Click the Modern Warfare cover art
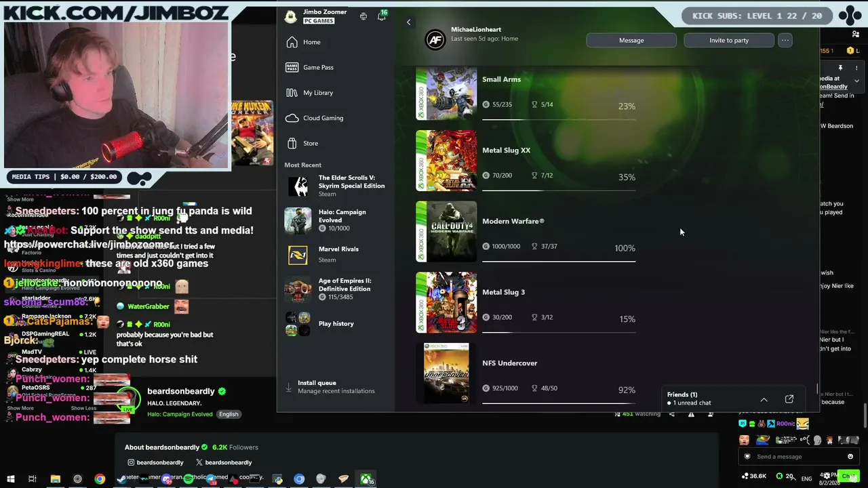 point(446,232)
